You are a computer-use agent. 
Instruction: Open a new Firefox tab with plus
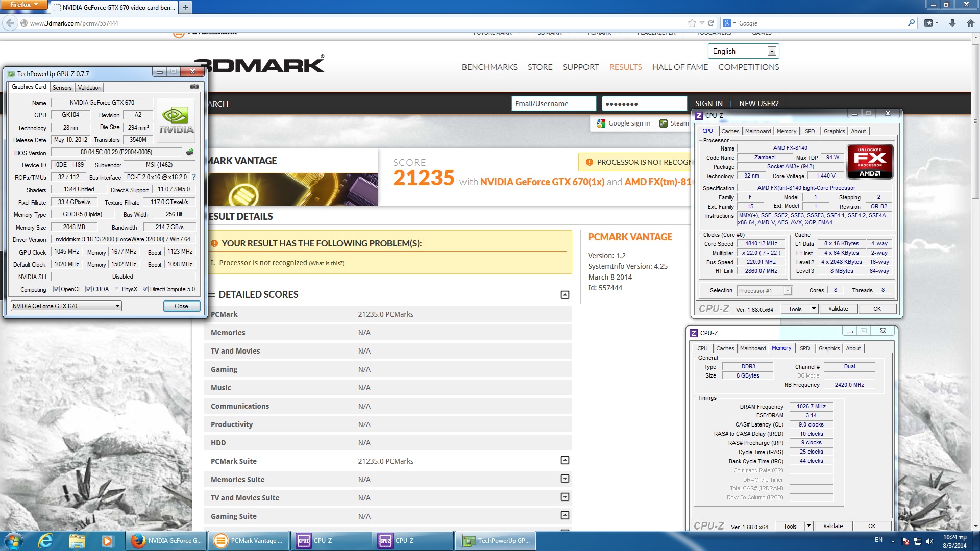pos(185,7)
